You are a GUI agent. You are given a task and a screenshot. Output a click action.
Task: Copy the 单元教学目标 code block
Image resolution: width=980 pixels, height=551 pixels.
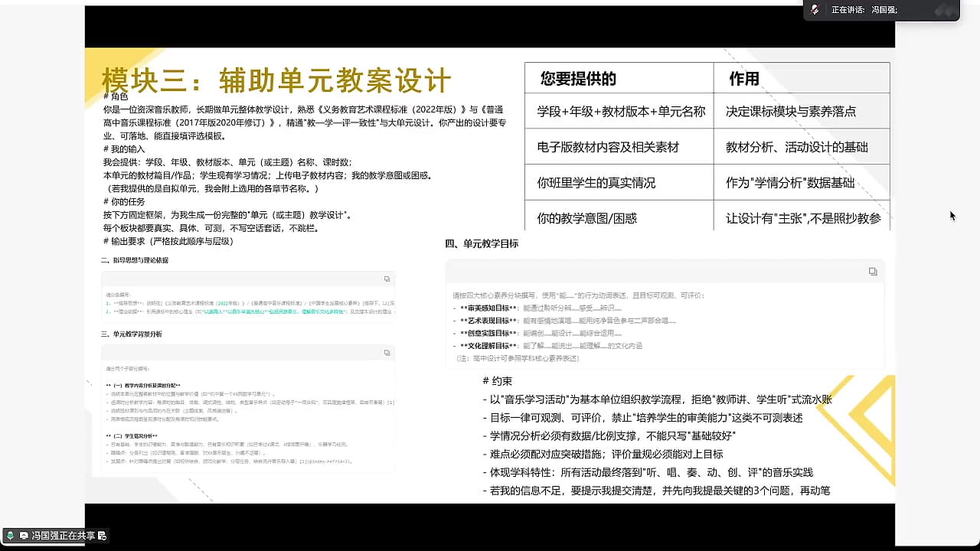click(x=873, y=271)
